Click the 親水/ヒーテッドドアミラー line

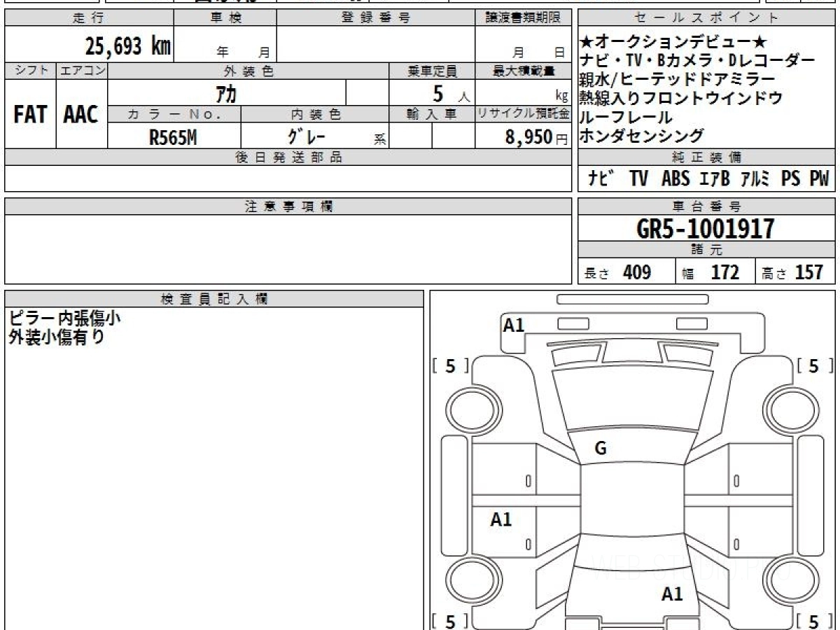pyautogui.click(x=677, y=79)
